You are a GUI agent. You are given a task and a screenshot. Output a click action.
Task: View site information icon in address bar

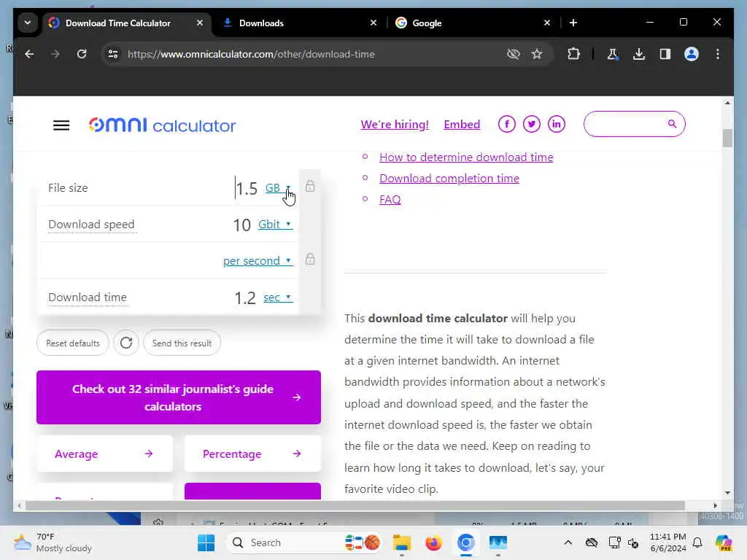tap(113, 54)
